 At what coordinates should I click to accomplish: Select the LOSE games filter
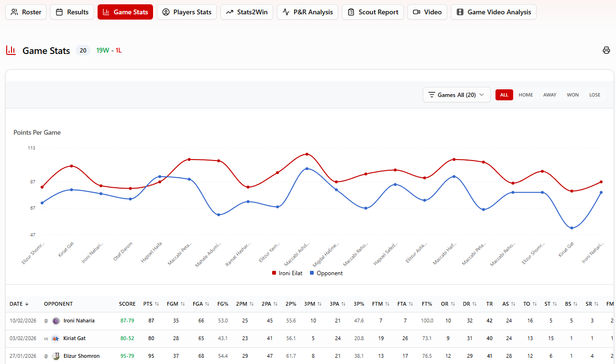594,95
